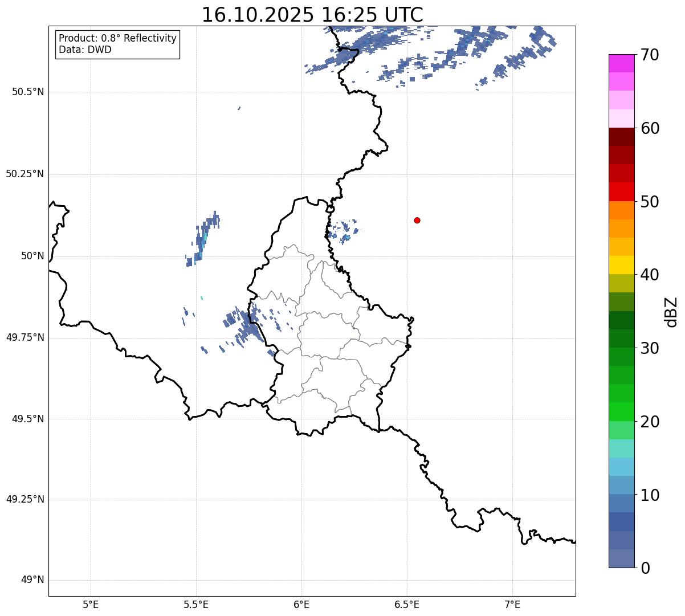The height and width of the screenshot is (616, 685).
Task: Click the 6.5°E longitude label
Action: (407, 604)
